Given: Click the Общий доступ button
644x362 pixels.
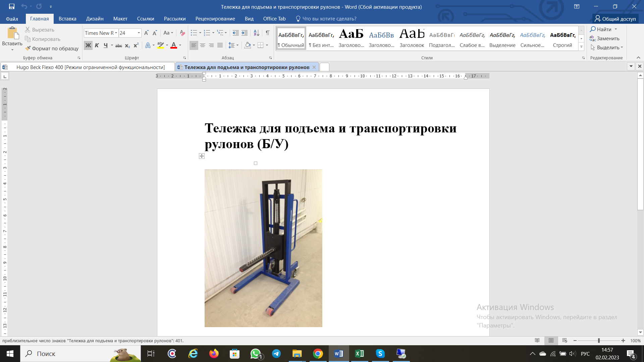Looking at the screenshot, I should click(615, 19).
